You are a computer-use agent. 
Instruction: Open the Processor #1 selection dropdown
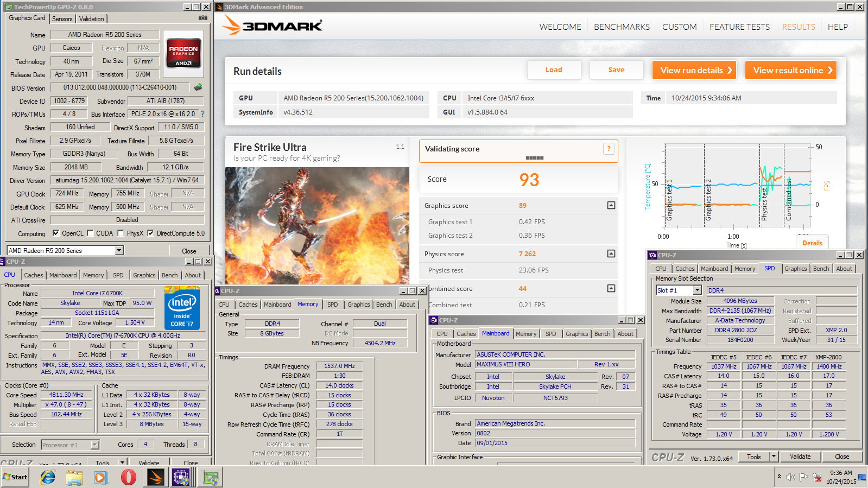point(94,445)
